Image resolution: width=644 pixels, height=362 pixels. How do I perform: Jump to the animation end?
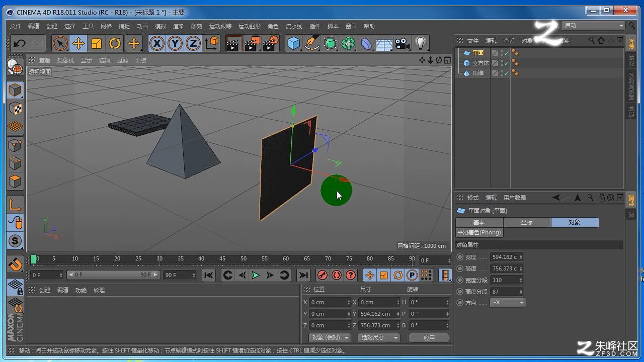tap(303, 275)
